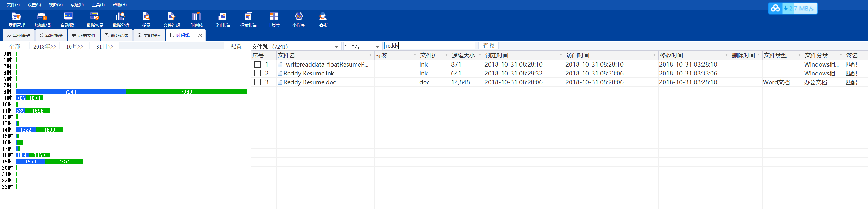Open the 文件名 search field dropdown
This screenshot has width=868, height=209.
pyautogui.click(x=377, y=47)
